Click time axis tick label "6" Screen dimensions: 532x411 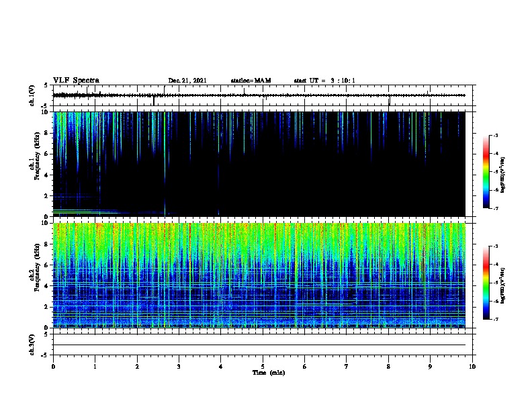[305, 367]
